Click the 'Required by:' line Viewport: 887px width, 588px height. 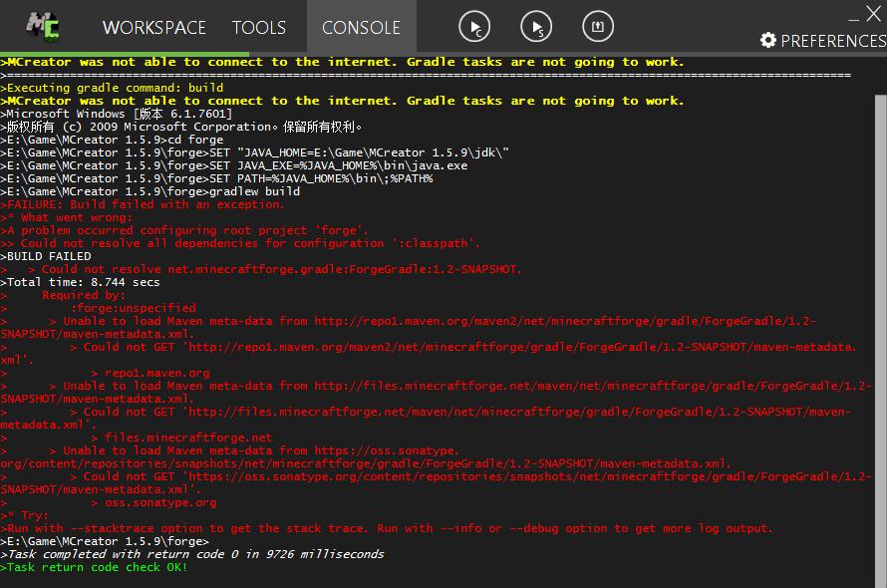[64, 295]
